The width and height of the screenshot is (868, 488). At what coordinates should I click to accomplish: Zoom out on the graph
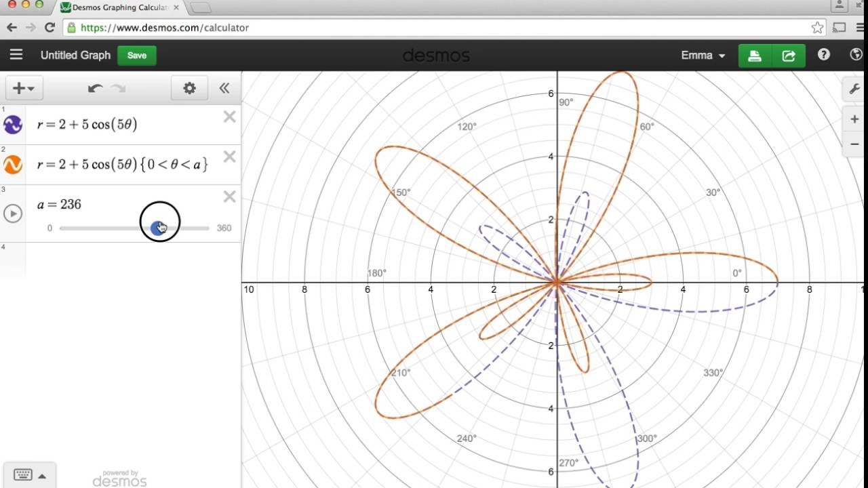(854, 144)
